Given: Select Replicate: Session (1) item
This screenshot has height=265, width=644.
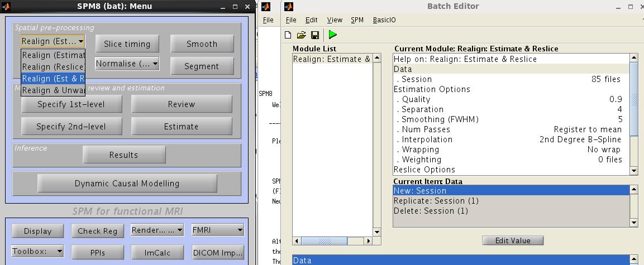Looking at the screenshot, I should 511,201.
